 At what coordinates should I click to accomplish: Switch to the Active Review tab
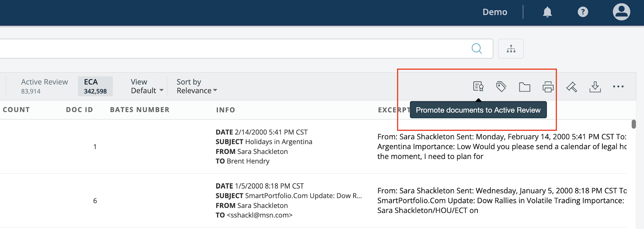click(44, 86)
